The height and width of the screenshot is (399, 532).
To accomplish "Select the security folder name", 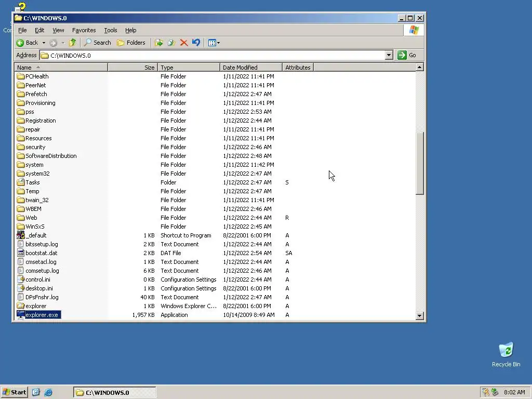I will tap(35, 147).
